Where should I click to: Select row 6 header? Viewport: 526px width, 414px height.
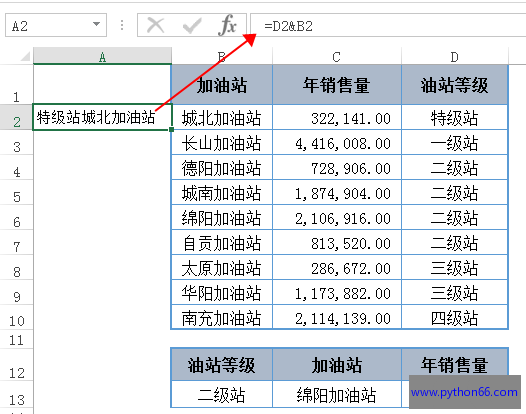16,217
